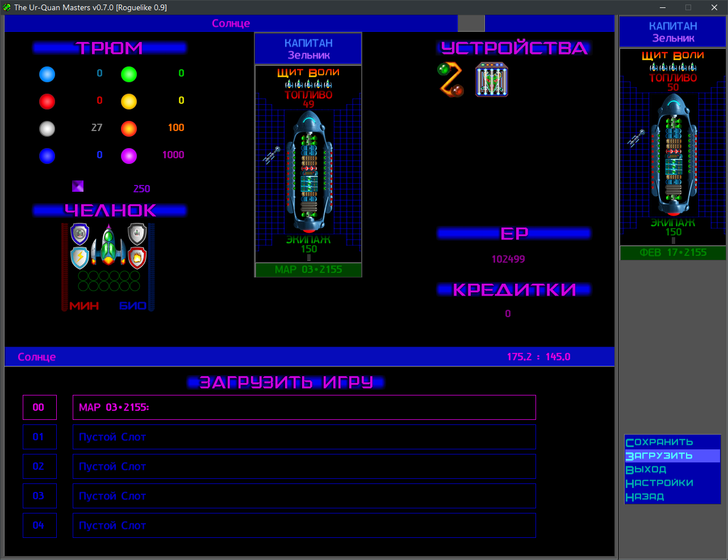This screenshot has height=560, width=728.
Task: Click the ЗАГРУЗИТЬ ИГРУ heading
Action: [x=286, y=382]
